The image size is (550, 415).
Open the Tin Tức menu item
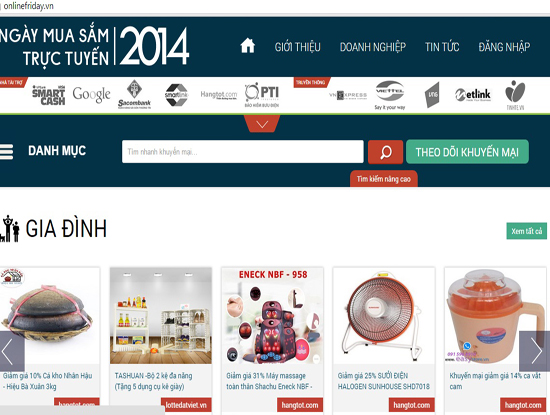(x=442, y=47)
